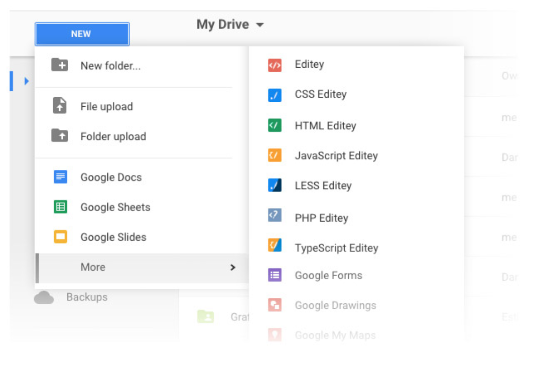Create a new Google Sheets file
This screenshot has height=392, width=539.
pyautogui.click(x=115, y=207)
